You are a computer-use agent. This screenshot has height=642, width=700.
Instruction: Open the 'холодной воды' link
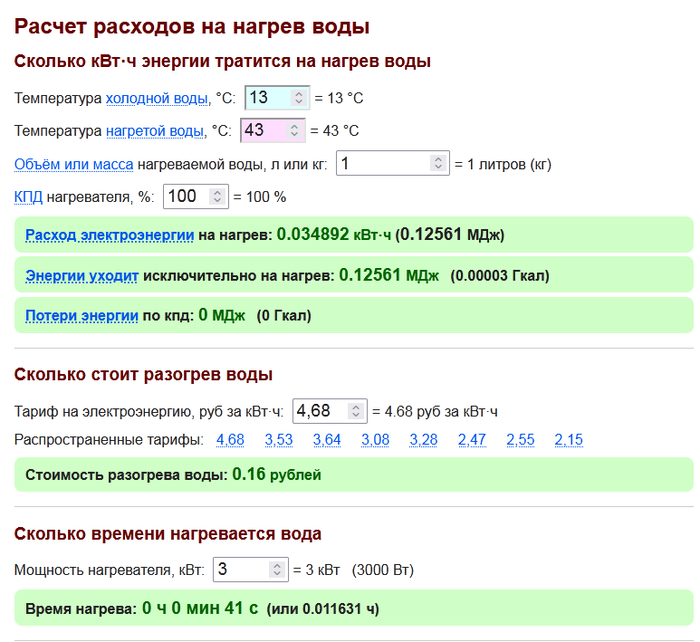pos(157,99)
